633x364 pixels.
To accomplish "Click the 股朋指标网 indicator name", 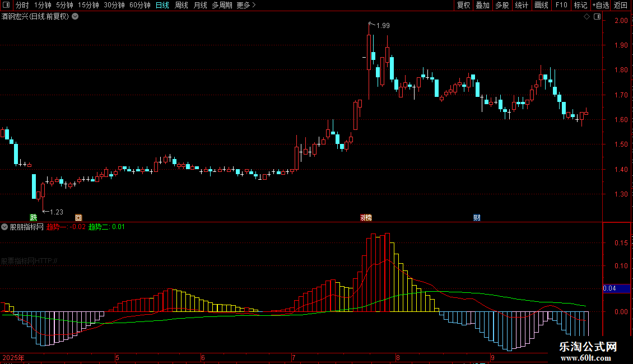I will pyautogui.click(x=27, y=227).
